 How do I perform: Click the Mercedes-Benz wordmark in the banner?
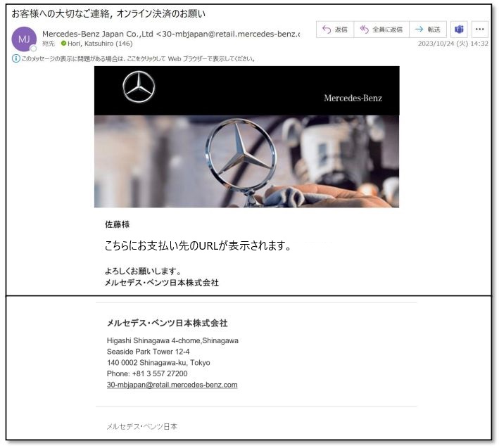[x=353, y=98]
